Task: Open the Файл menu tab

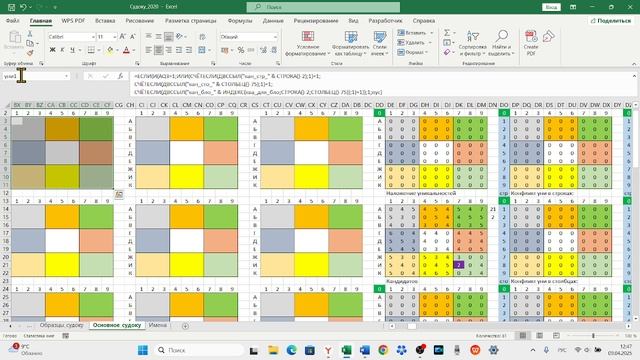Action: (13, 20)
